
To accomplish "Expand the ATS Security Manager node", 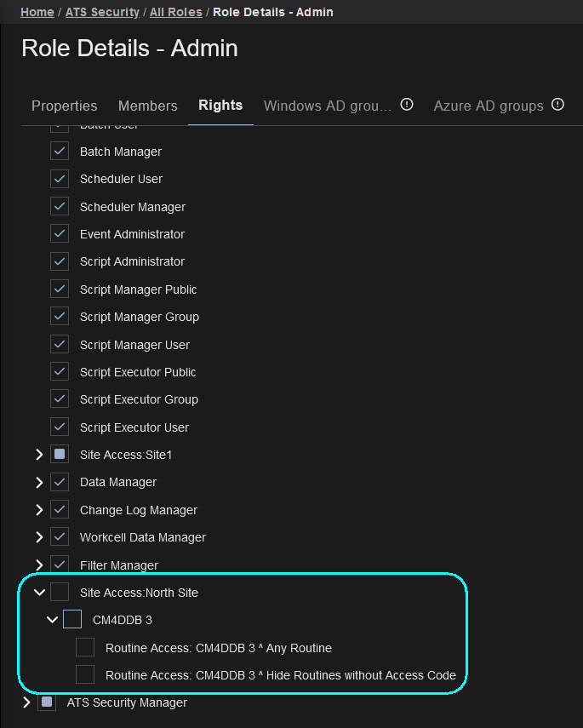I will 26,702.
